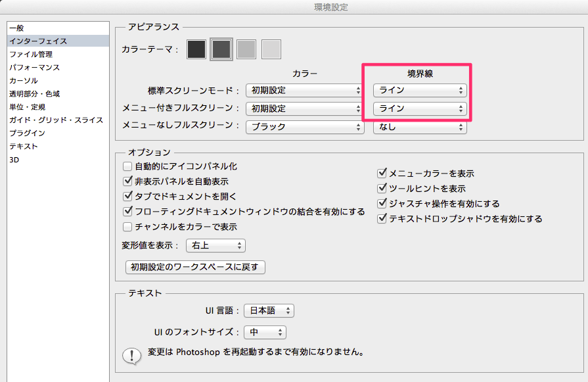
Task: Enable チャンネルをカラーで表示 checkbox
Action: pos(127,227)
